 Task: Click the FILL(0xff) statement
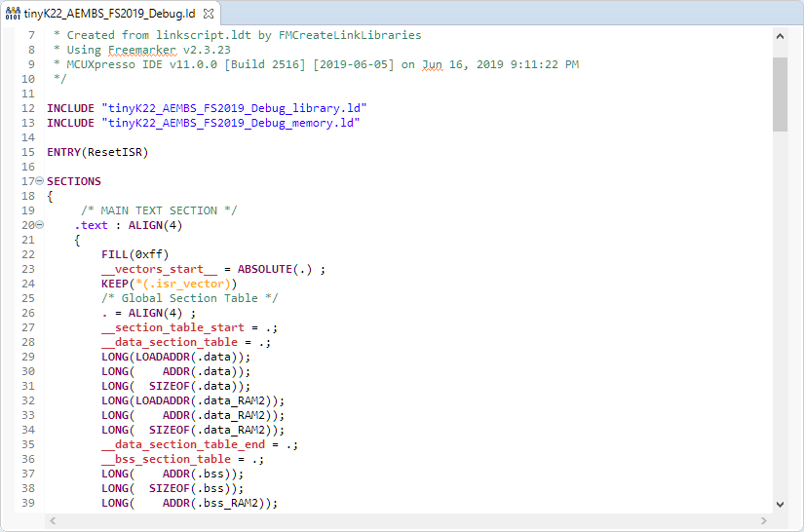tap(134, 254)
